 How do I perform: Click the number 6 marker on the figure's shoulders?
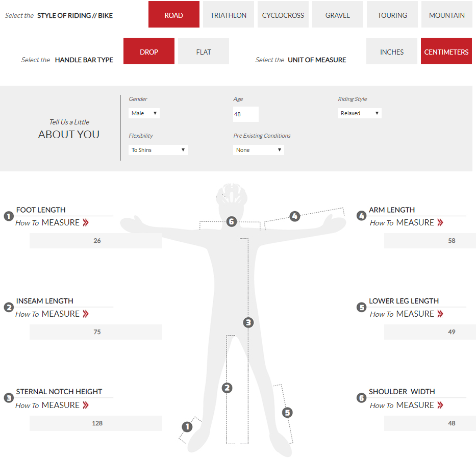click(x=232, y=221)
